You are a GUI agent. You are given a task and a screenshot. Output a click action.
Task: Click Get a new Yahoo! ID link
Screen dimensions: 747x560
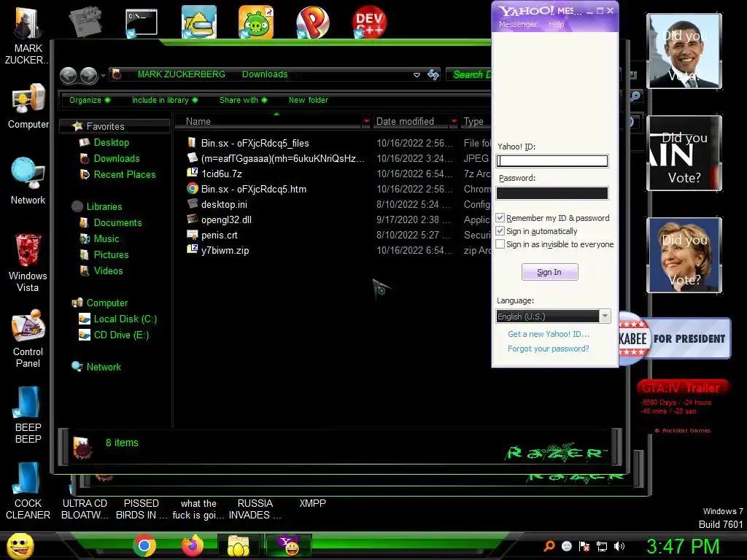coord(549,334)
